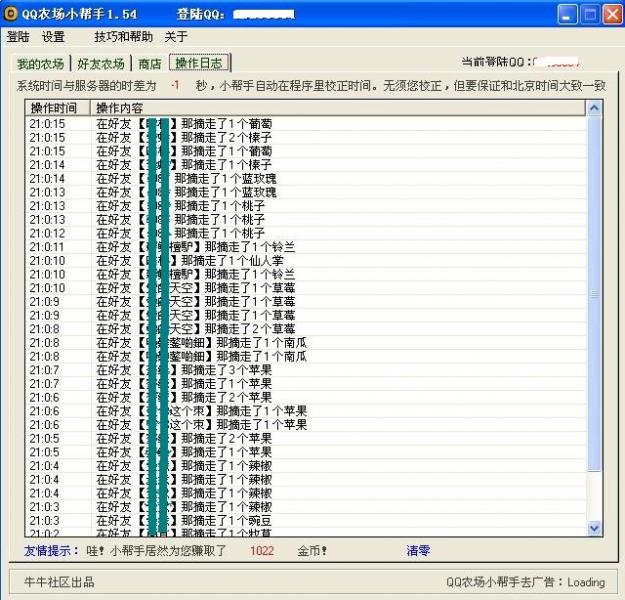Click the -1 second time difference value

coord(175,85)
